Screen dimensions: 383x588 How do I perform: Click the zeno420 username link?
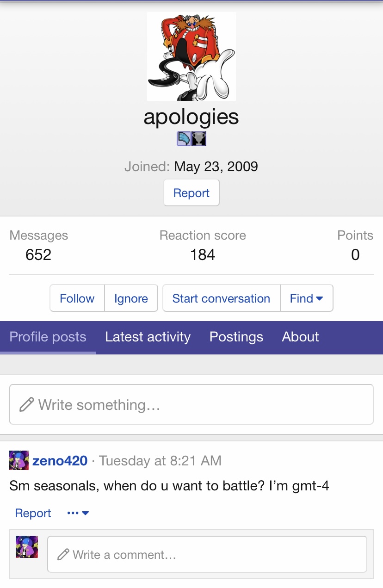coord(60,461)
